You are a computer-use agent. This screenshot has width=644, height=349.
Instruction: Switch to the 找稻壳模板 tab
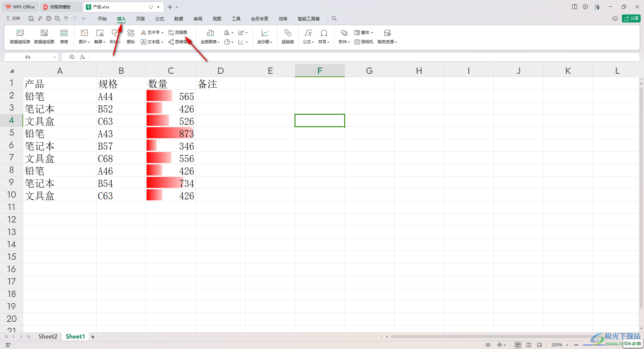[60, 7]
